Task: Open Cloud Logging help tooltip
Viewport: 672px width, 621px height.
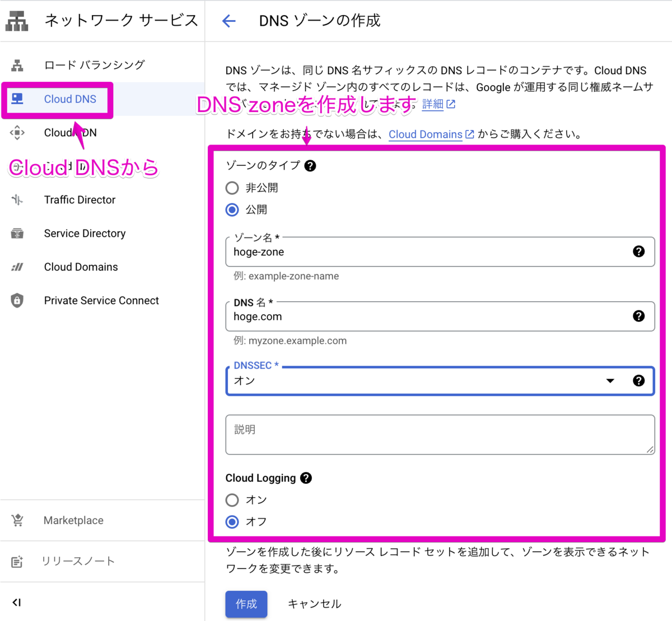Action: (x=306, y=478)
